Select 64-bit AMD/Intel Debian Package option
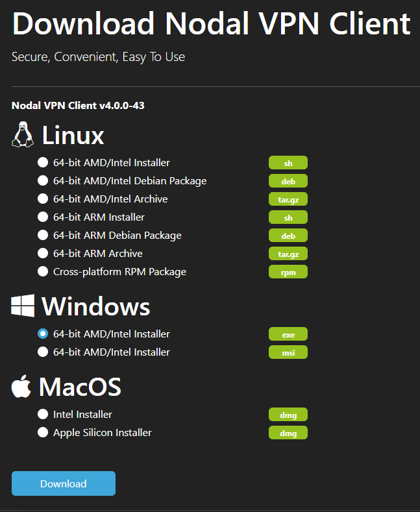The width and height of the screenshot is (420, 512). (43, 180)
